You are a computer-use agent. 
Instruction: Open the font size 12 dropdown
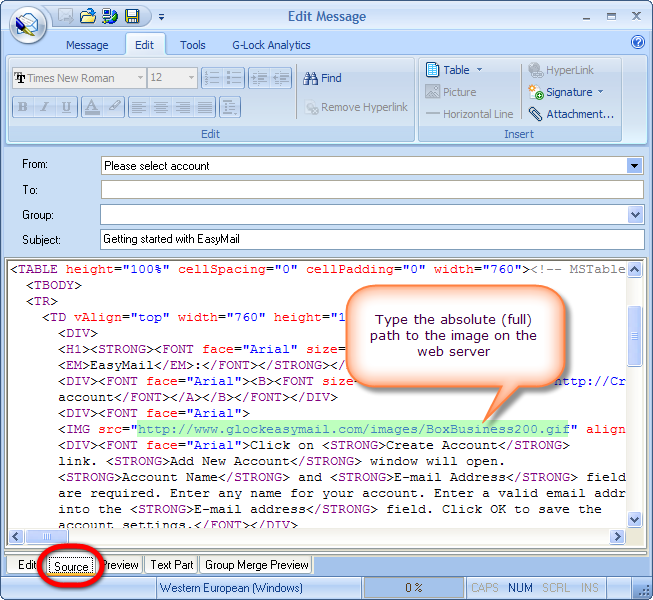(191, 78)
